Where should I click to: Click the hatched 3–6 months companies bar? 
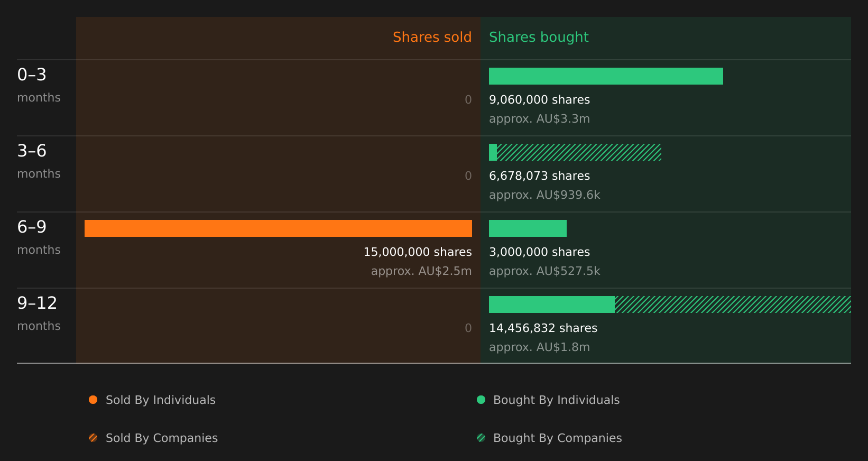tap(579, 152)
